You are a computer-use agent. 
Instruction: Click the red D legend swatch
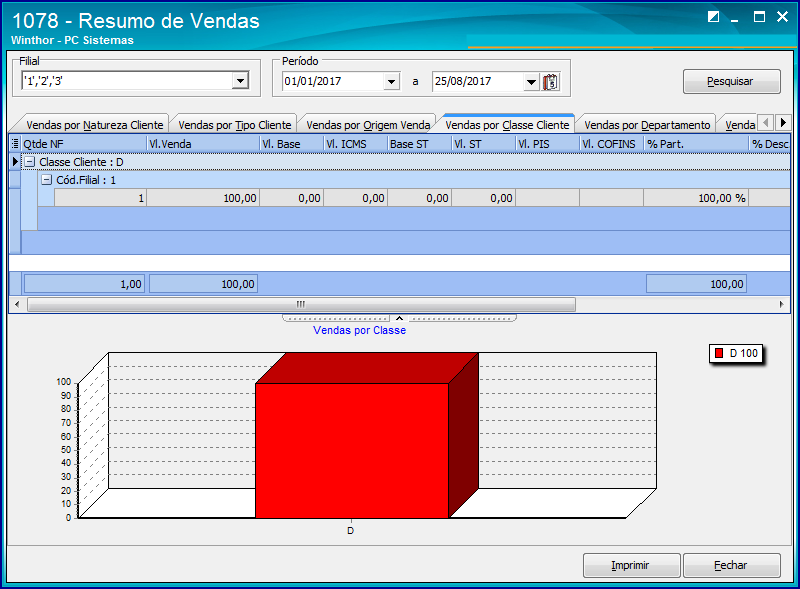pyautogui.click(x=719, y=353)
